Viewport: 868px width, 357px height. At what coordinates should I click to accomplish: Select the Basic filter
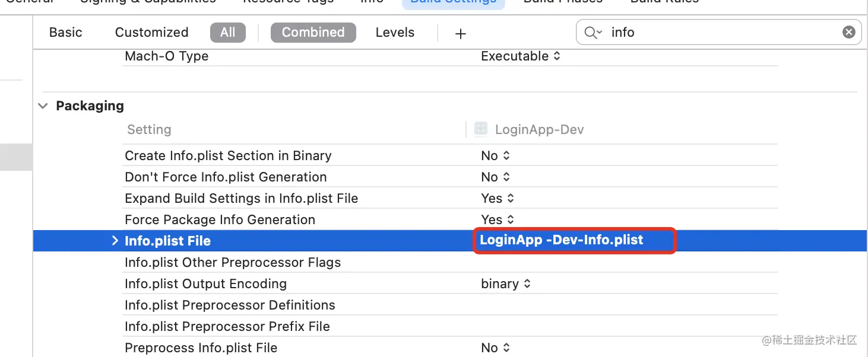65,32
